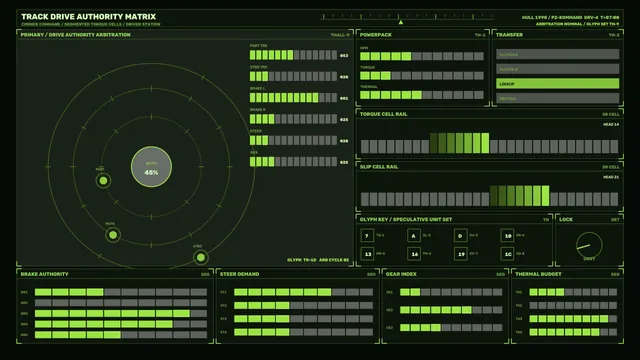640x360 pixels.
Task: Click the BR4 brake authority bar
Action: (x=121, y=324)
